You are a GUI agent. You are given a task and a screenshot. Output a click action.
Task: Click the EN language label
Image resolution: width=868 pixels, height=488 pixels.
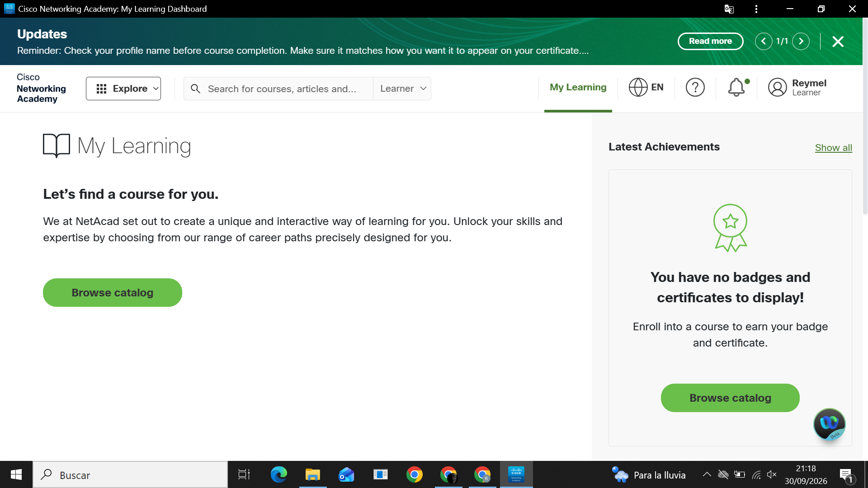point(657,87)
